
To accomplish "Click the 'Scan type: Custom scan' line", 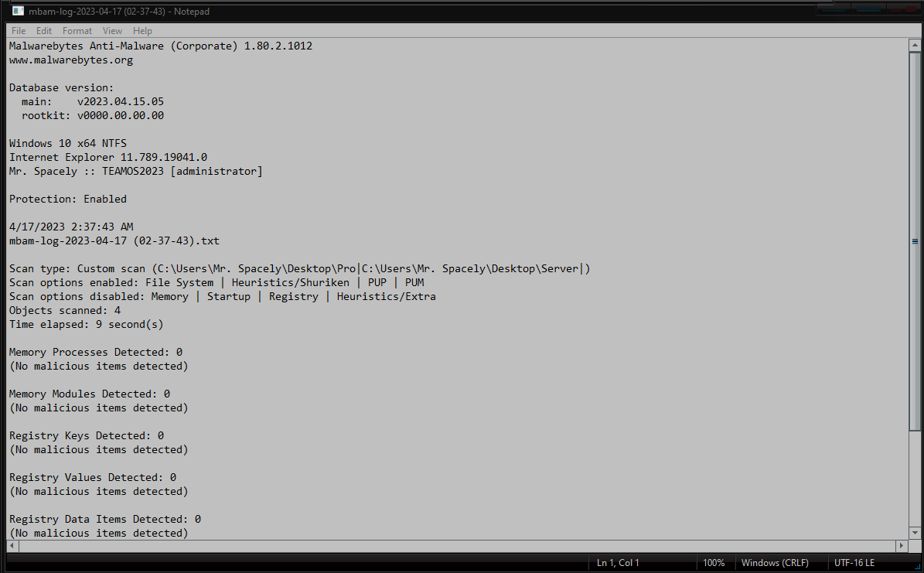I will [x=299, y=269].
